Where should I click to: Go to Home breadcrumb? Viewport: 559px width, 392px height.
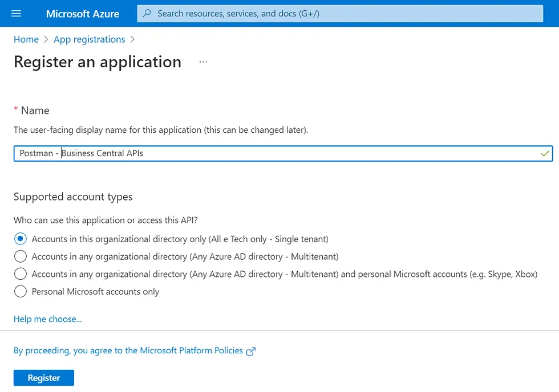tap(26, 39)
